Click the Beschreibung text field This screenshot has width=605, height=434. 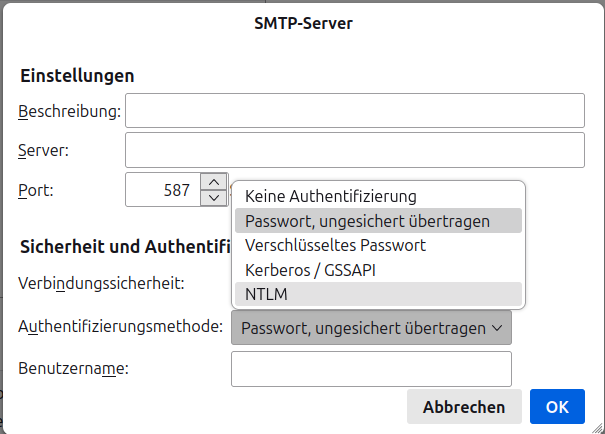coord(354,111)
